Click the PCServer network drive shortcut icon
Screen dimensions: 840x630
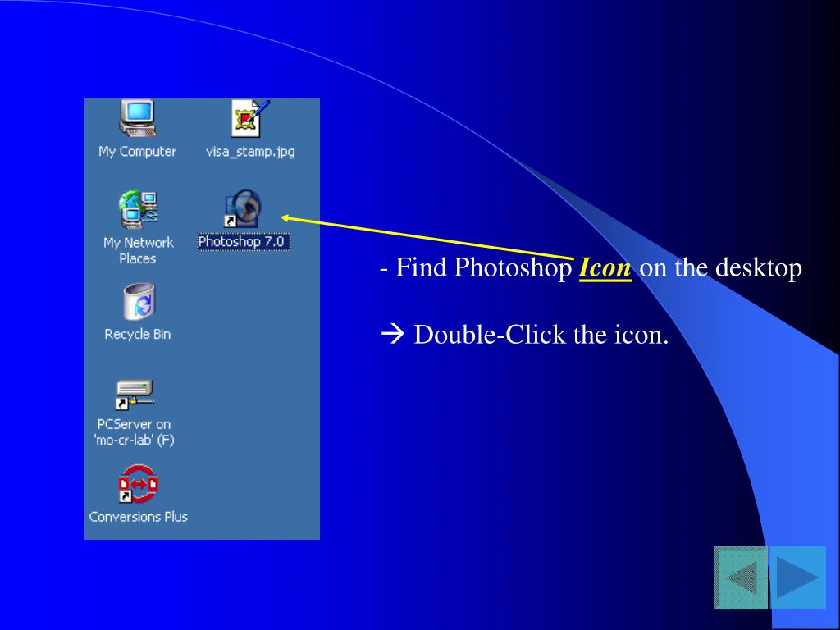pos(135,395)
